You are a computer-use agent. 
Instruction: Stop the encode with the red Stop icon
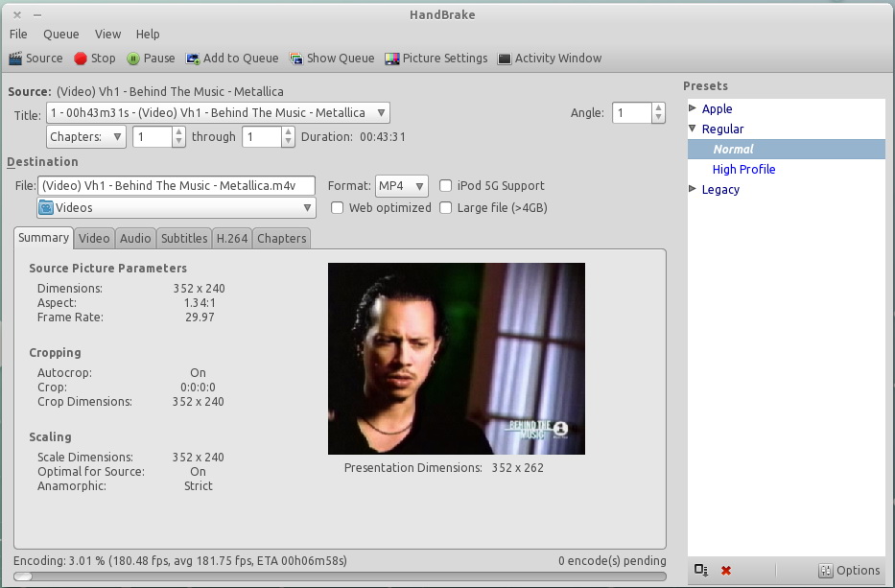[x=81, y=59]
